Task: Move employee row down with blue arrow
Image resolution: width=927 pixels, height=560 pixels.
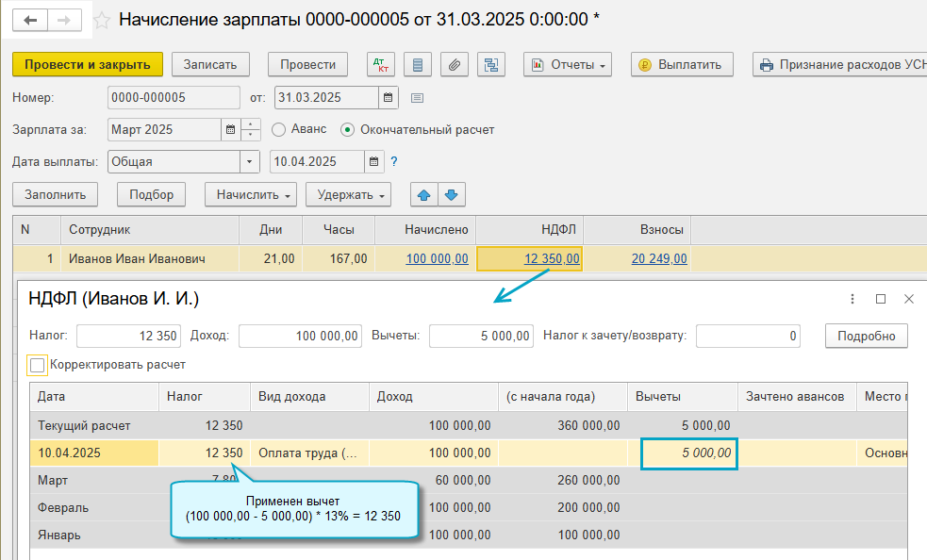Action: coord(451,194)
